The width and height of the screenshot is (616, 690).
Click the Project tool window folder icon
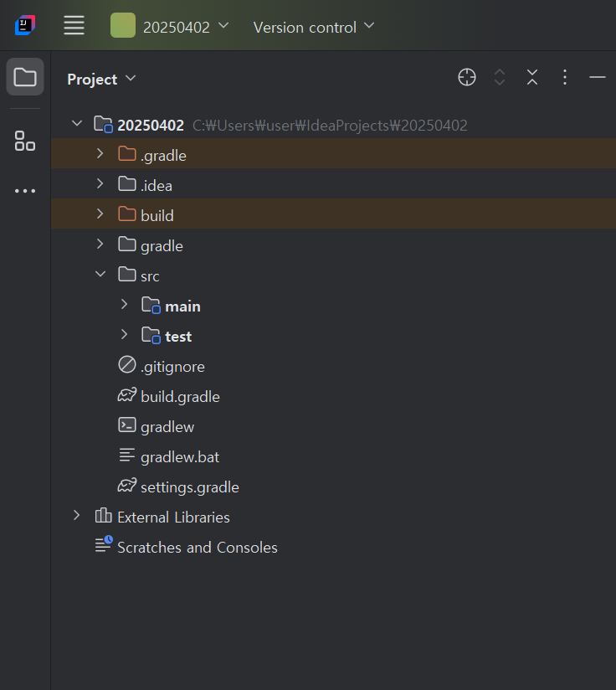[25, 78]
